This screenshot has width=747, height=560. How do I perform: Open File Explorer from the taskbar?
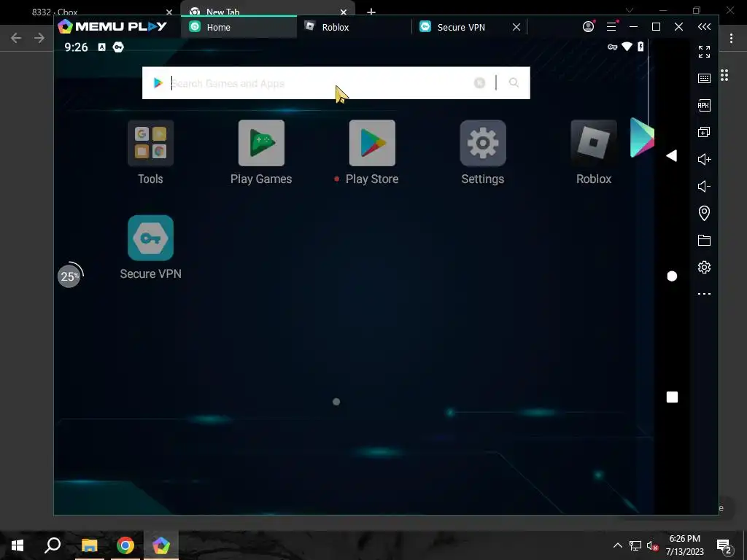(x=89, y=545)
